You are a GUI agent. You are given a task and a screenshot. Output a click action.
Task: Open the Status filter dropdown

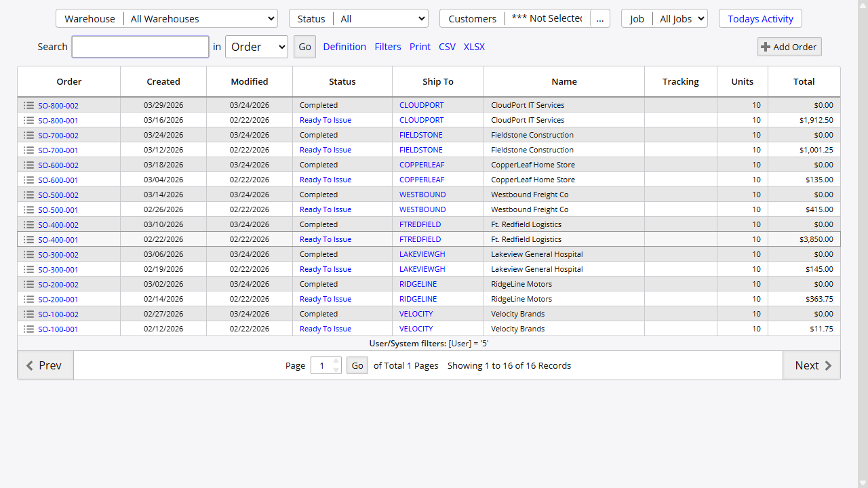[381, 18]
